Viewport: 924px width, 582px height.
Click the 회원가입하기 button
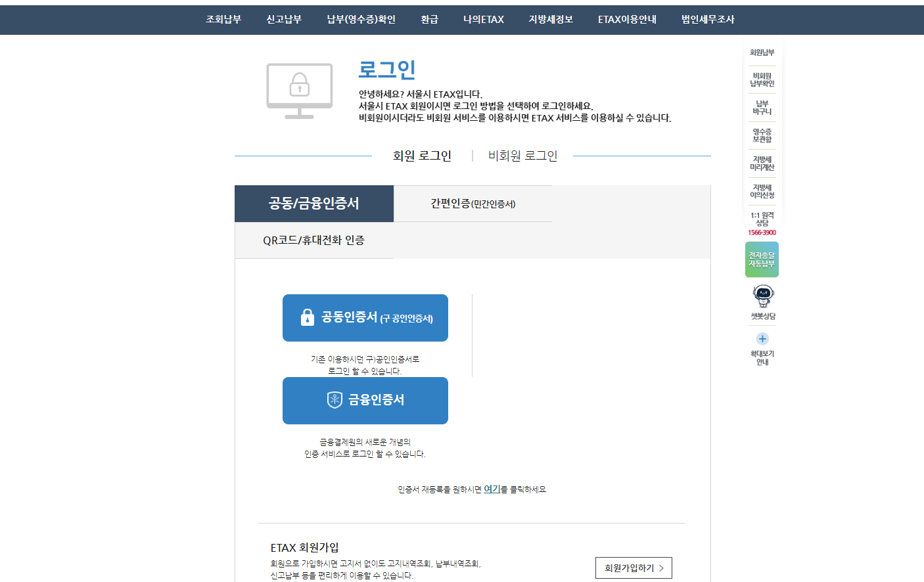[x=634, y=568]
